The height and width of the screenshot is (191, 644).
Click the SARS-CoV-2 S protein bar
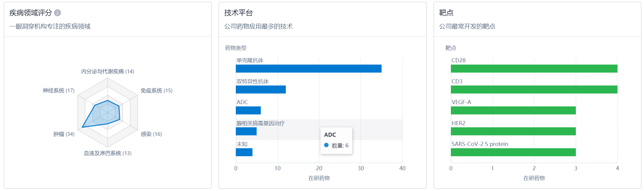coord(513,152)
